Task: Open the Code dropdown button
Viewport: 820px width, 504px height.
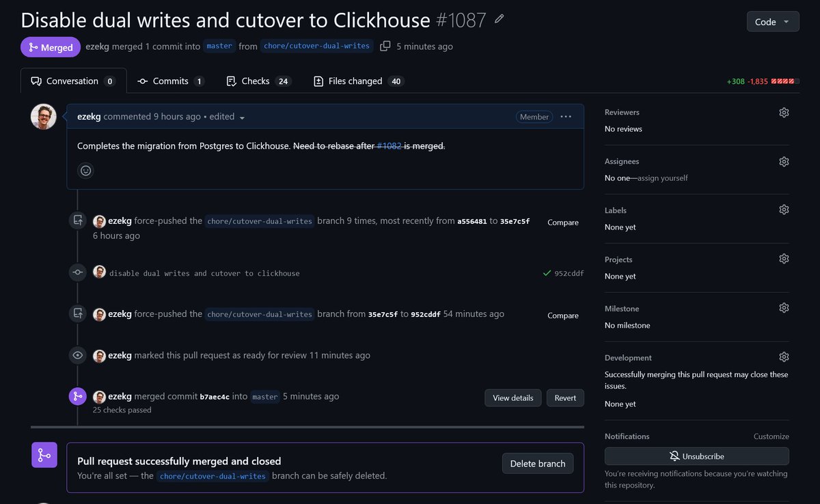Action: 773,22
